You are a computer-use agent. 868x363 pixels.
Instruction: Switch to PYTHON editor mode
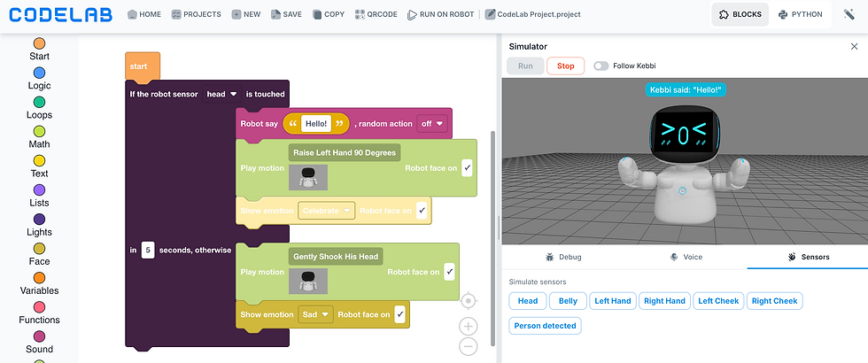pyautogui.click(x=801, y=14)
